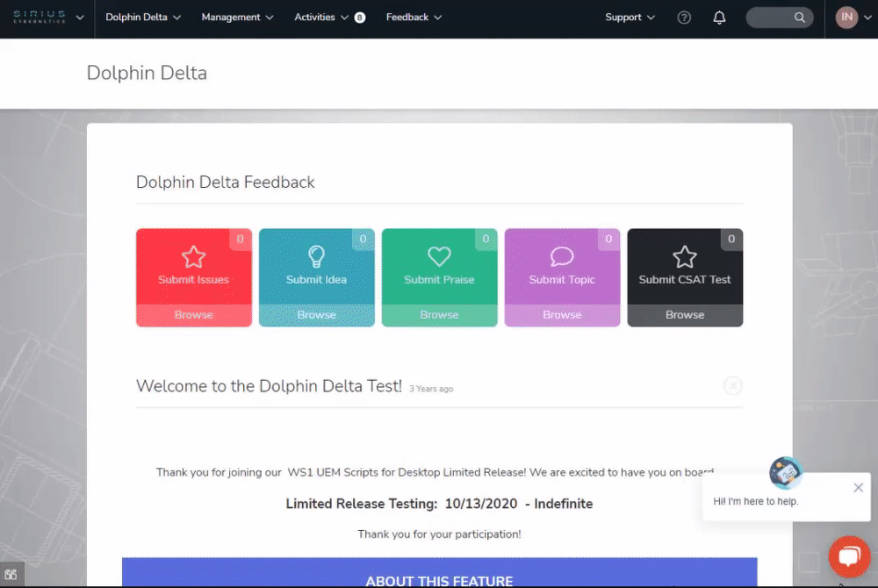Image resolution: width=878 pixels, height=588 pixels.
Task: Click the search field in header
Action: click(x=780, y=18)
